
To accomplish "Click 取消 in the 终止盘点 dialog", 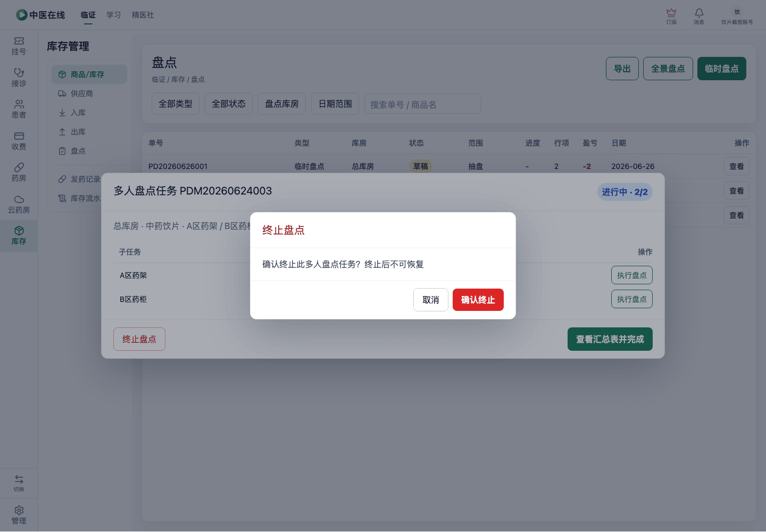I will pos(431,300).
